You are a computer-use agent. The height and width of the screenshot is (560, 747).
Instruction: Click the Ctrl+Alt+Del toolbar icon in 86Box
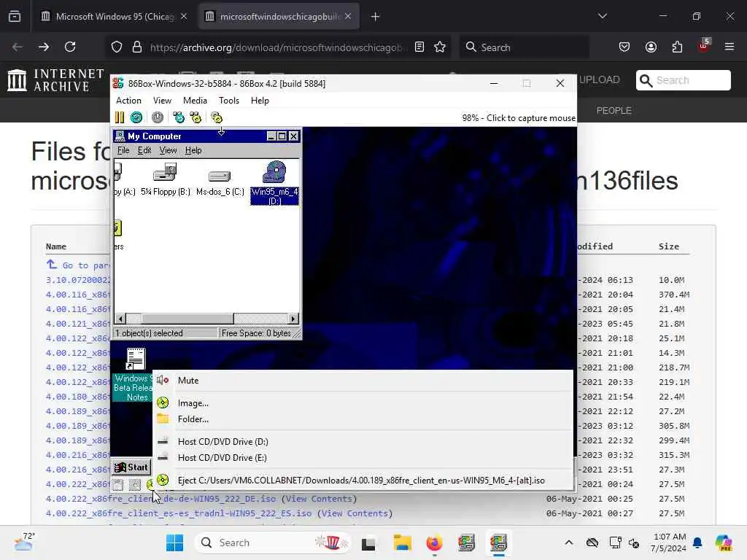pos(179,117)
